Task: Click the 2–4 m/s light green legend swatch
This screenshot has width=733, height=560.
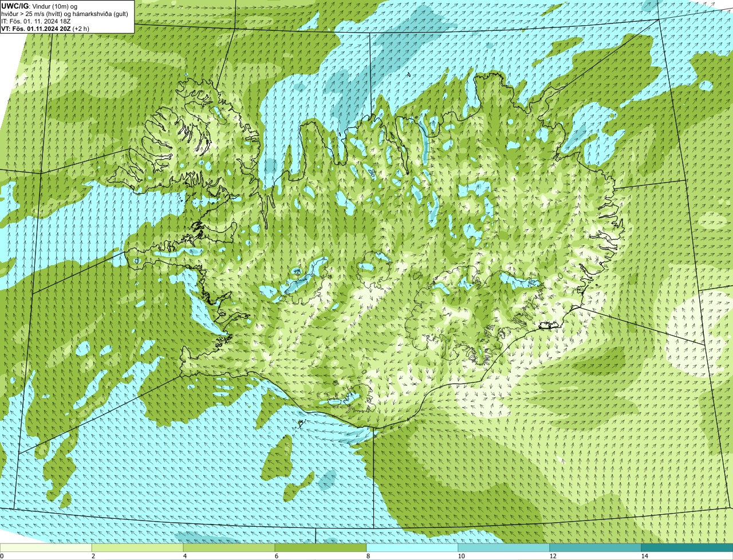Action: tap(137, 547)
